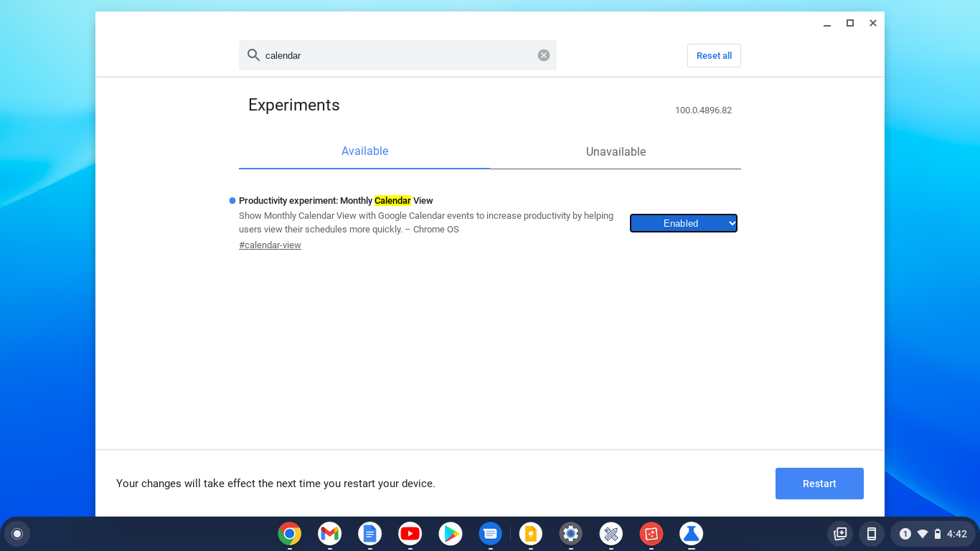Screen dimensions: 980x551
Task: Open Phone Hub icon in shelf
Action: click(x=872, y=534)
